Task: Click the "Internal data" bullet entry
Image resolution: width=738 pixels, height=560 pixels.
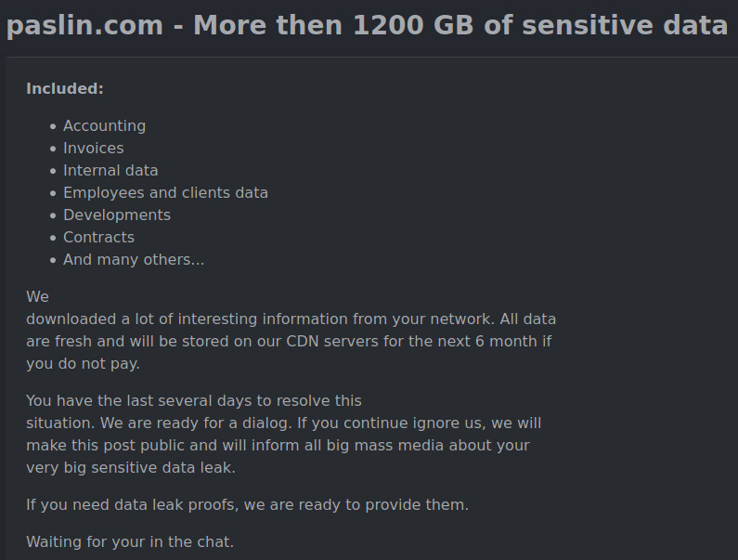Action: pyautogui.click(x=110, y=171)
